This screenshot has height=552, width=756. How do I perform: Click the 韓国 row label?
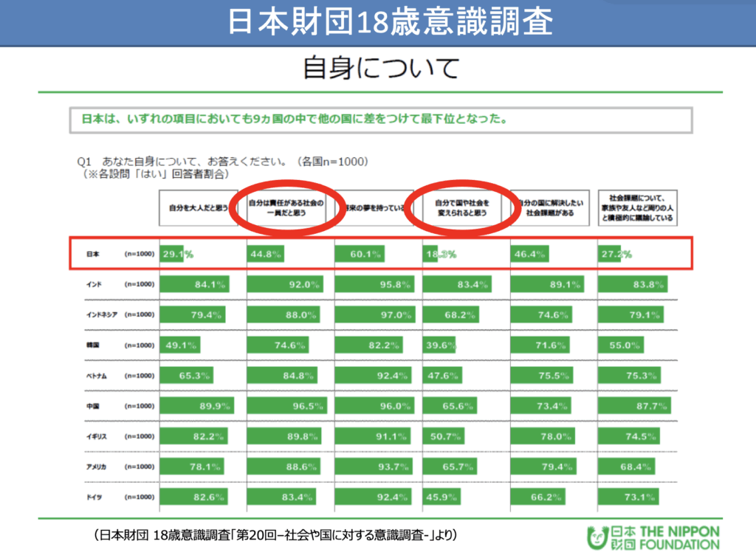pos(92,345)
